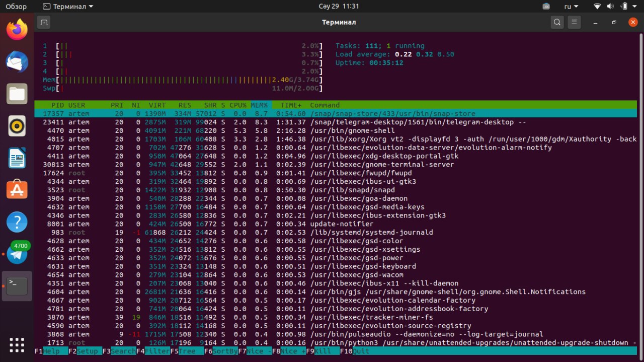Viewport: 644px width, 362px height.
Task: Expand the Терминал app menu dropdown
Action: pos(68,7)
